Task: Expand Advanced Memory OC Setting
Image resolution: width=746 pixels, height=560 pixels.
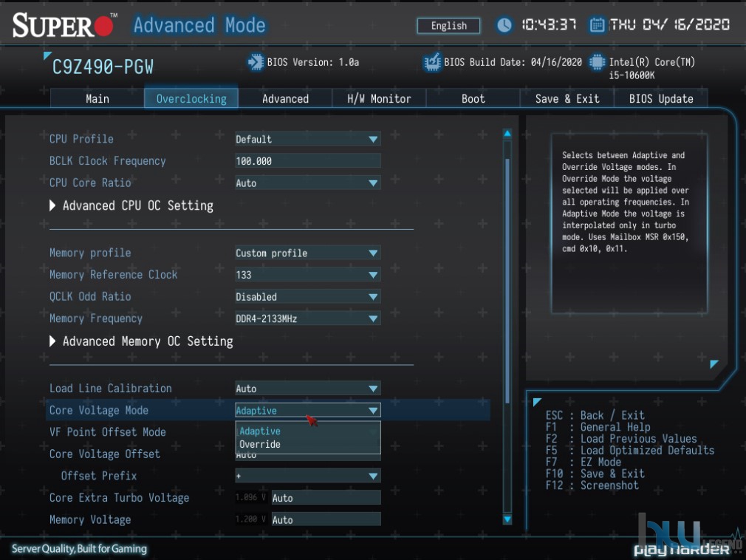Action: (x=142, y=341)
